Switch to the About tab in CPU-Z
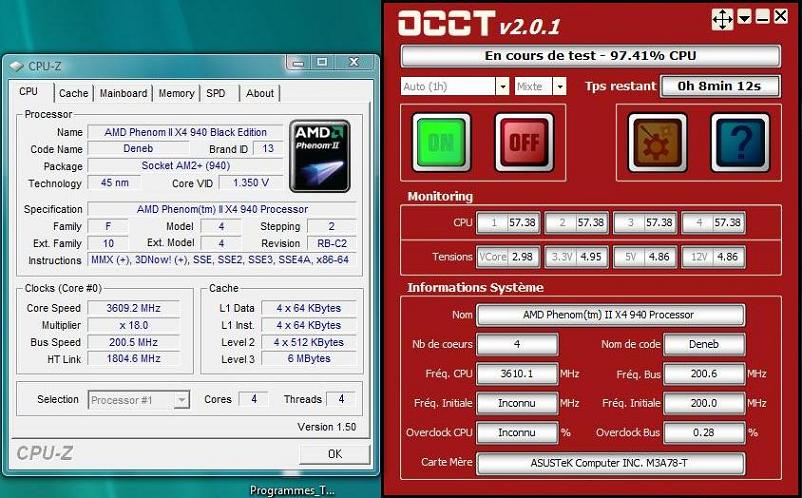The image size is (802, 498). click(x=259, y=93)
